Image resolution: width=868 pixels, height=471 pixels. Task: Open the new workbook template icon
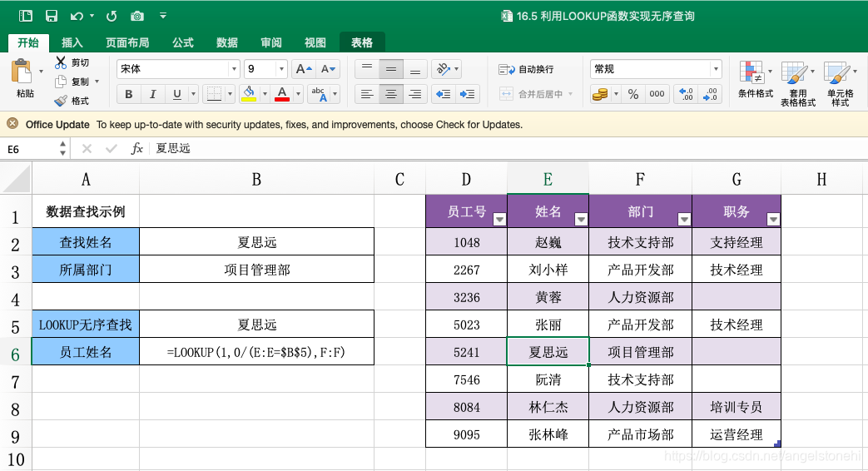point(26,16)
